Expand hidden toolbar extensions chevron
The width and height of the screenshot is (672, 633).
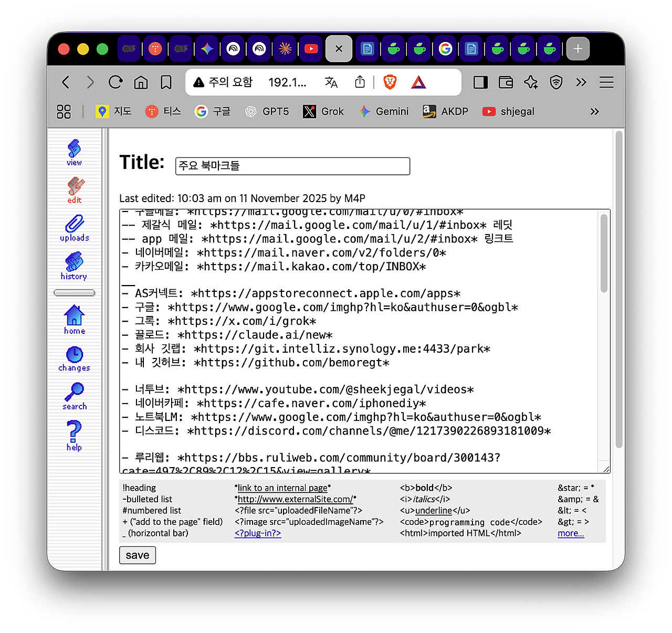click(581, 82)
